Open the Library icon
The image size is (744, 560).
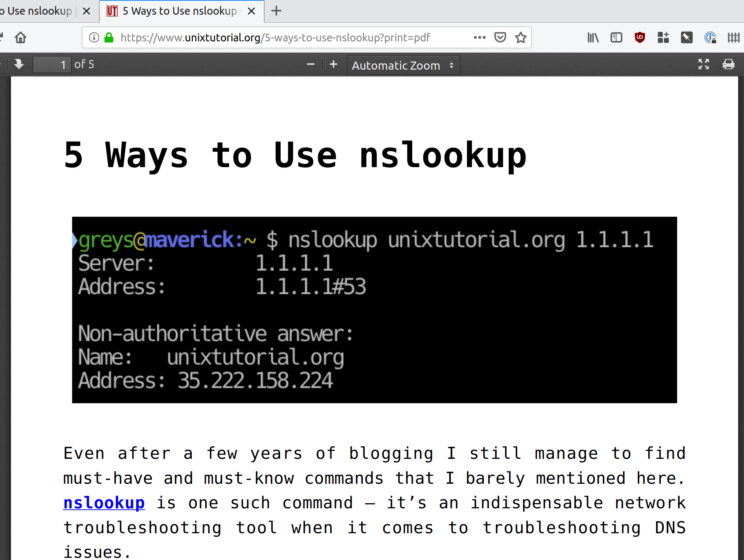pos(593,37)
